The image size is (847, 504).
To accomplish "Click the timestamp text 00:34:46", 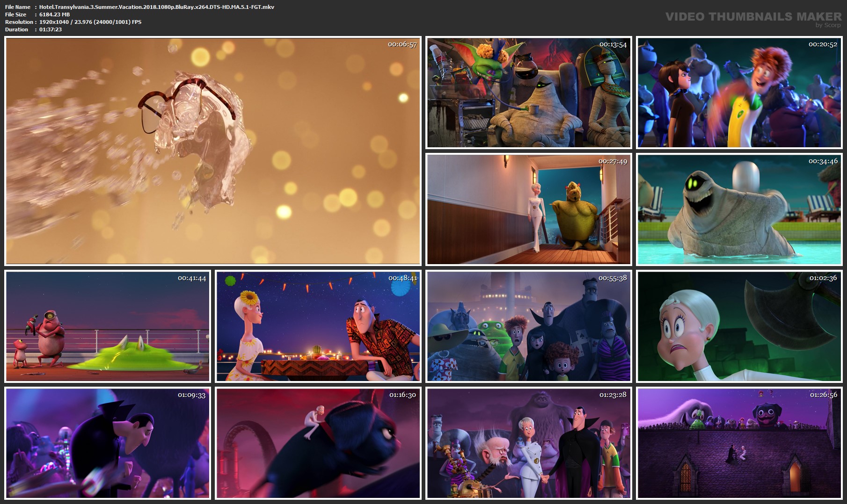I will [823, 161].
